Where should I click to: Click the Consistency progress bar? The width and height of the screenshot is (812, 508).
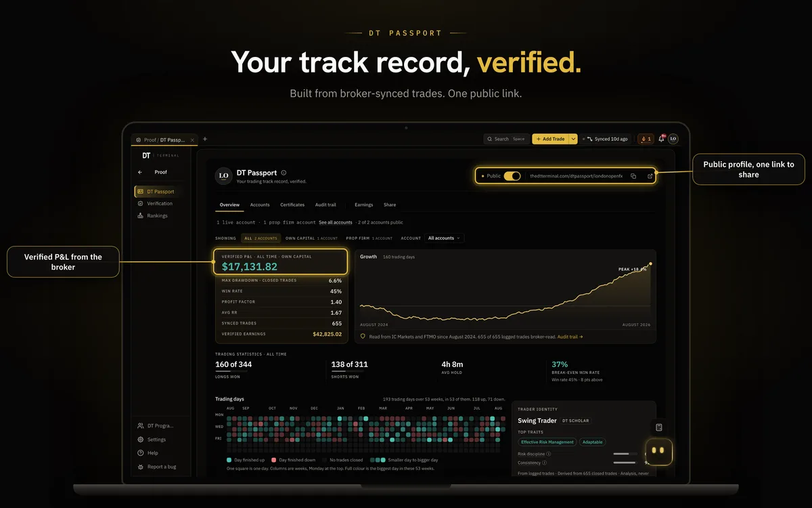tap(625, 463)
